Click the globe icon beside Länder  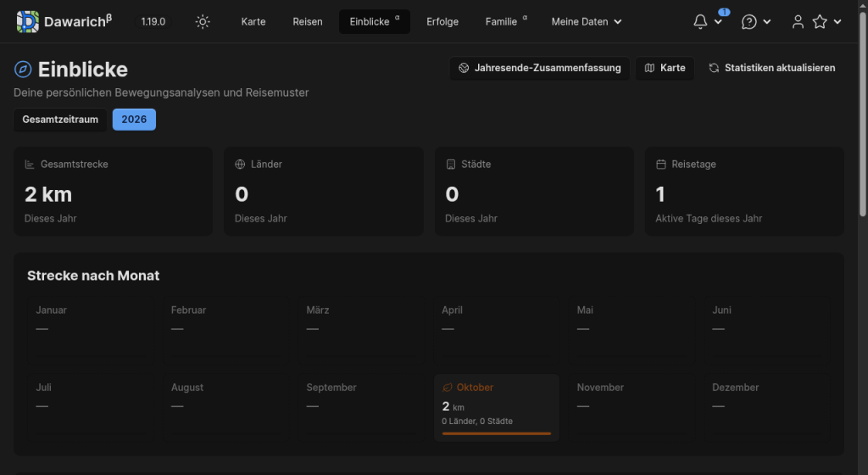click(x=240, y=165)
